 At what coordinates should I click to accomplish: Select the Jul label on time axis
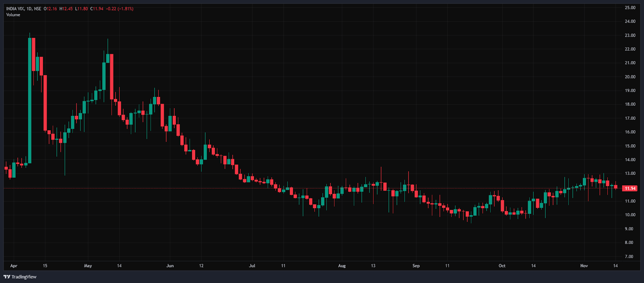tap(252, 266)
